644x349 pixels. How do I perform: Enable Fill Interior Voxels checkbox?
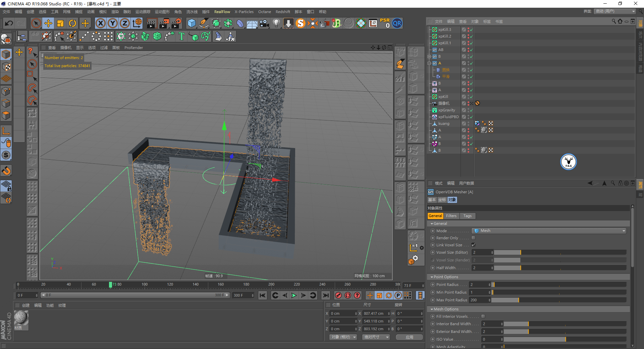pyautogui.click(x=483, y=316)
